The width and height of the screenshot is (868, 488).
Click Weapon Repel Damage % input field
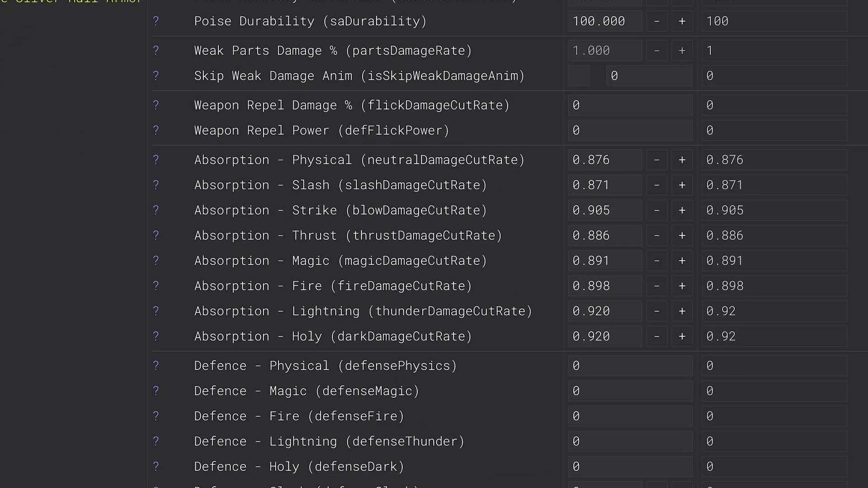(630, 105)
